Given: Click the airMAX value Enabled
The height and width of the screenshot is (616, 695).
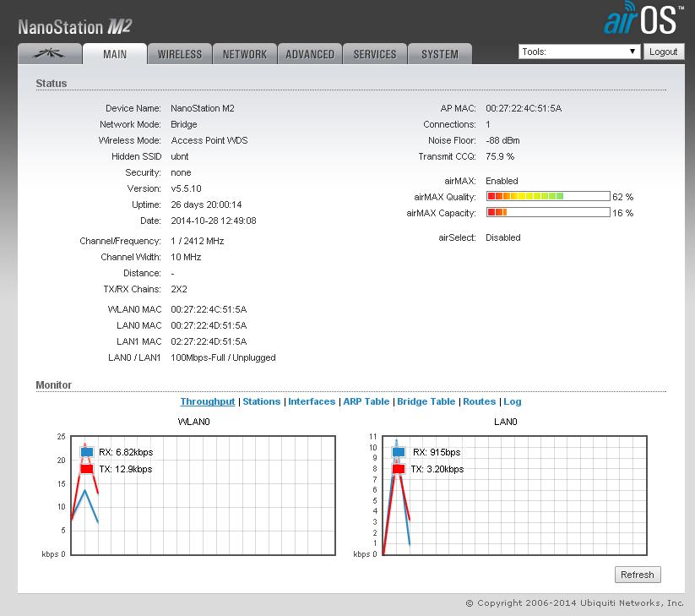Looking at the screenshot, I should (502, 181).
